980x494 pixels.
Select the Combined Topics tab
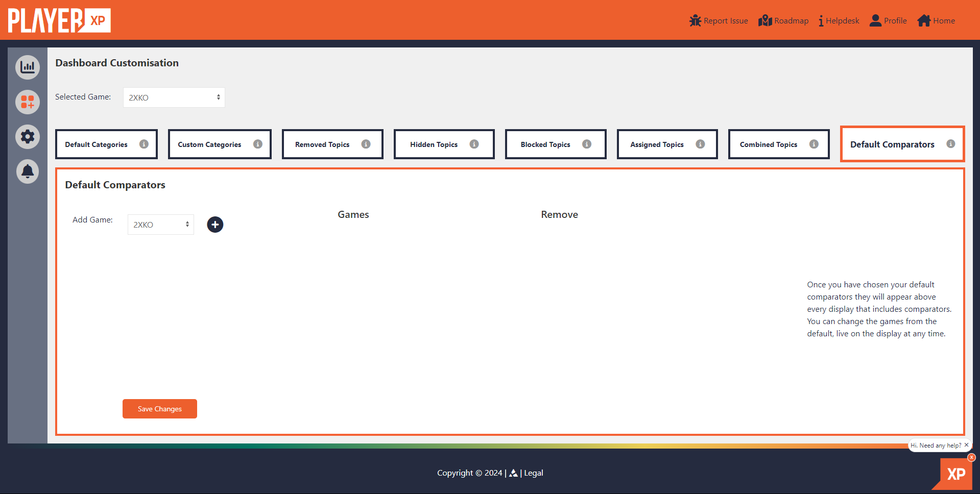pos(779,144)
